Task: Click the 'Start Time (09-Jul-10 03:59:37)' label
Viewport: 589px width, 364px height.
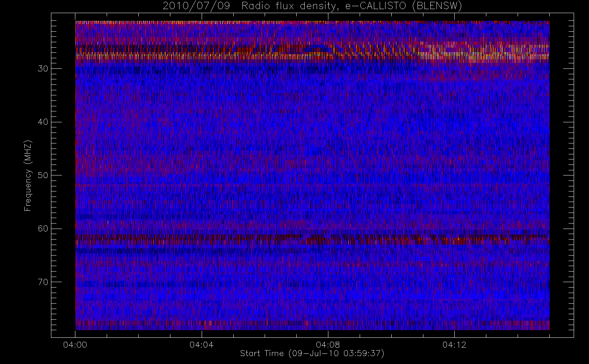Action: point(312,353)
